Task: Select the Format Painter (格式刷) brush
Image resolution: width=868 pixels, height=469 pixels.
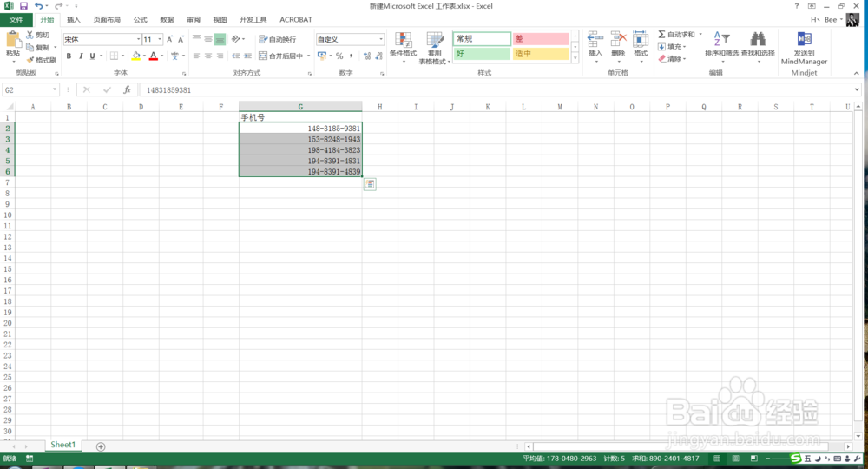Action: (30, 59)
